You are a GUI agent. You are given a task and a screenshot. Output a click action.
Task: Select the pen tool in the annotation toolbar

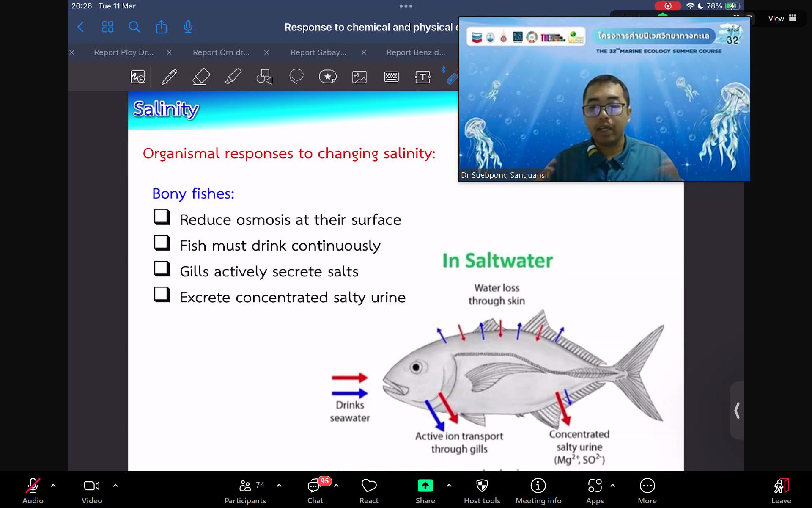coord(169,77)
